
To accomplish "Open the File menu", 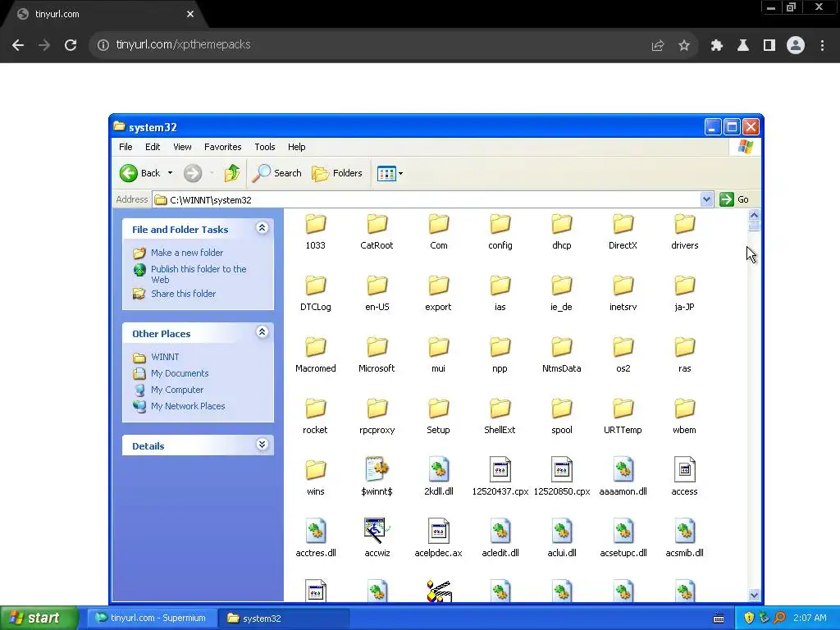I will click(x=126, y=147).
